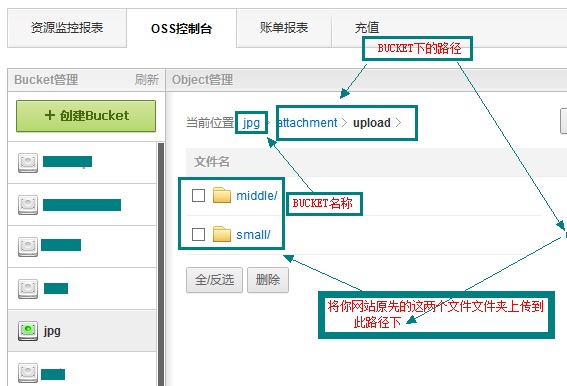The height and width of the screenshot is (386, 567).
Task: Open the small/ folder link
Action: point(253,235)
